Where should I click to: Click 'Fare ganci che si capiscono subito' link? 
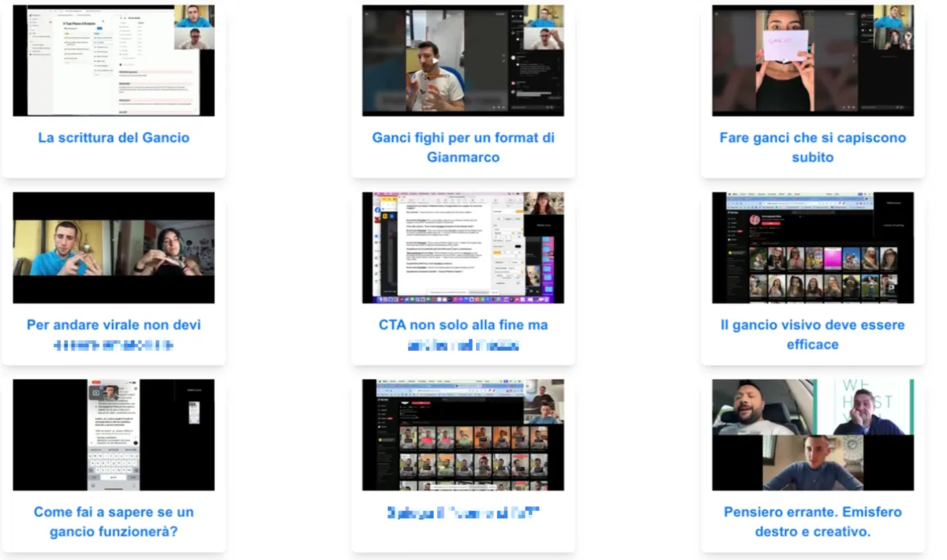pyautogui.click(x=813, y=147)
